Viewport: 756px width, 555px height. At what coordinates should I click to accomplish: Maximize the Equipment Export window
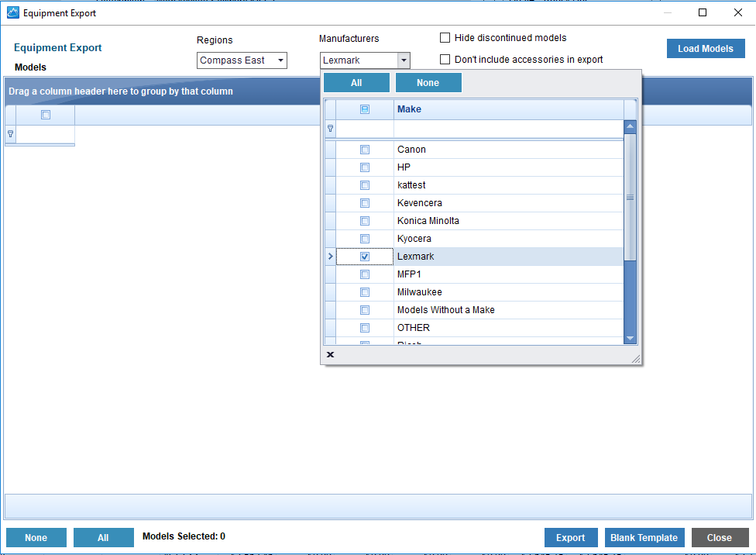(x=703, y=12)
